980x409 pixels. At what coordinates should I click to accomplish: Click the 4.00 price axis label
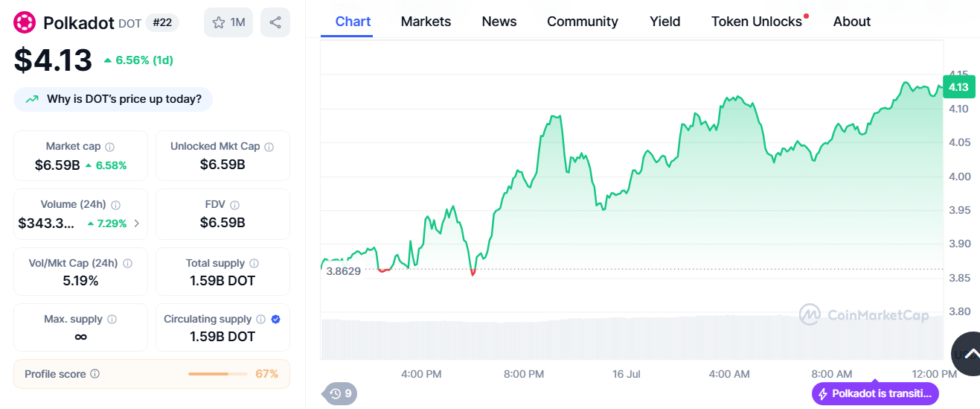tap(958, 177)
